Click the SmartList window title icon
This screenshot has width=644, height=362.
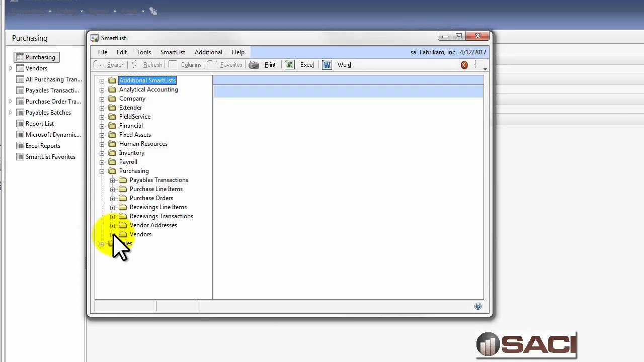[x=95, y=38]
